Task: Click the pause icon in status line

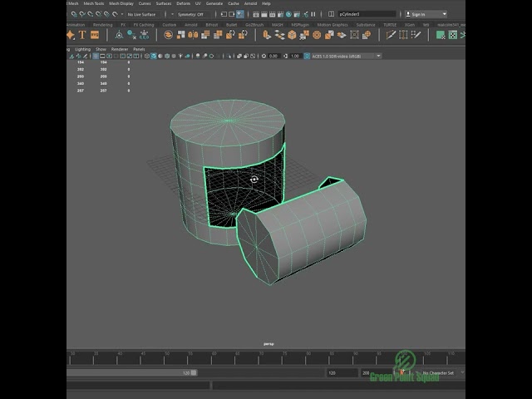Action: pyautogui.click(x=313, y=14)
